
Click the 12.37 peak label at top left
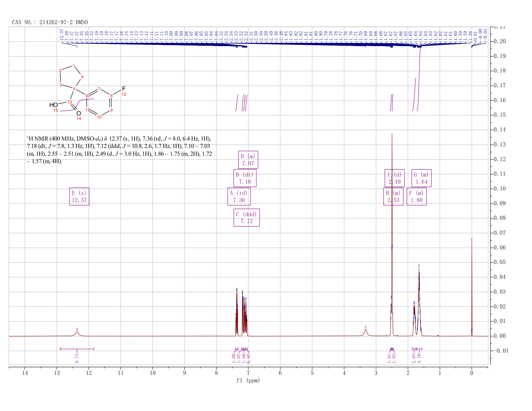tap(62, 34)
